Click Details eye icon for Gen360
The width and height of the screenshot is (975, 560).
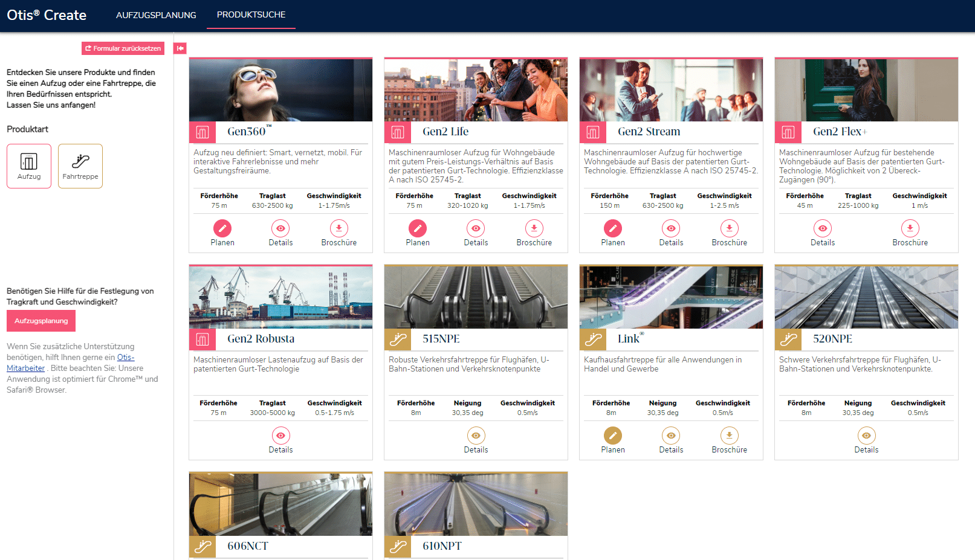pyautogui.click(x=280, y=228)
